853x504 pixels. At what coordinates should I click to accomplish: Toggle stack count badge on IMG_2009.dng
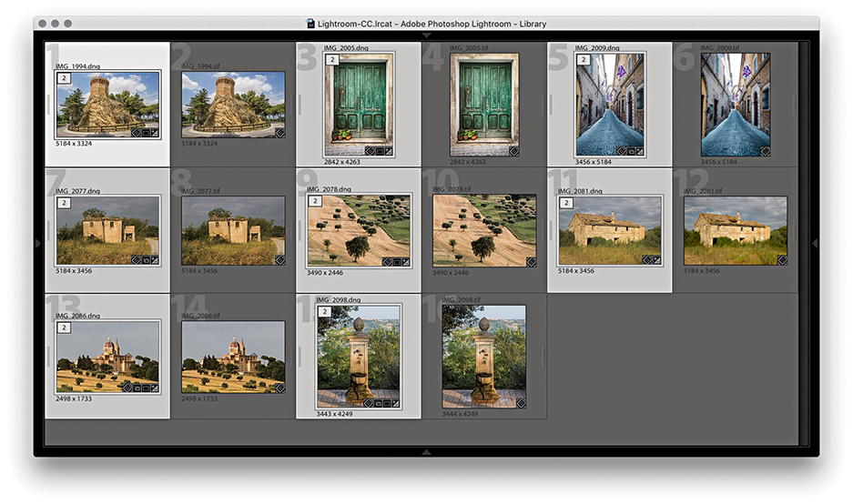tap(582, 60)
